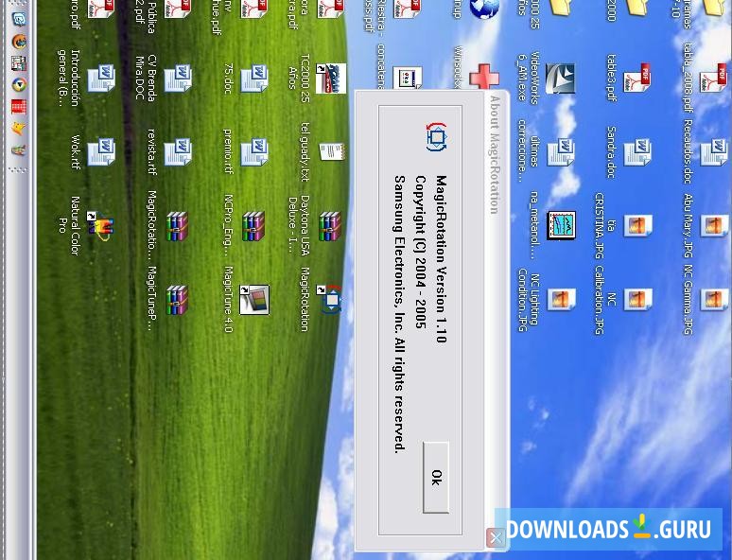Select the table3.pdf icon
Viewport: 732px width, 560px height.
click(x=637, y=79)
